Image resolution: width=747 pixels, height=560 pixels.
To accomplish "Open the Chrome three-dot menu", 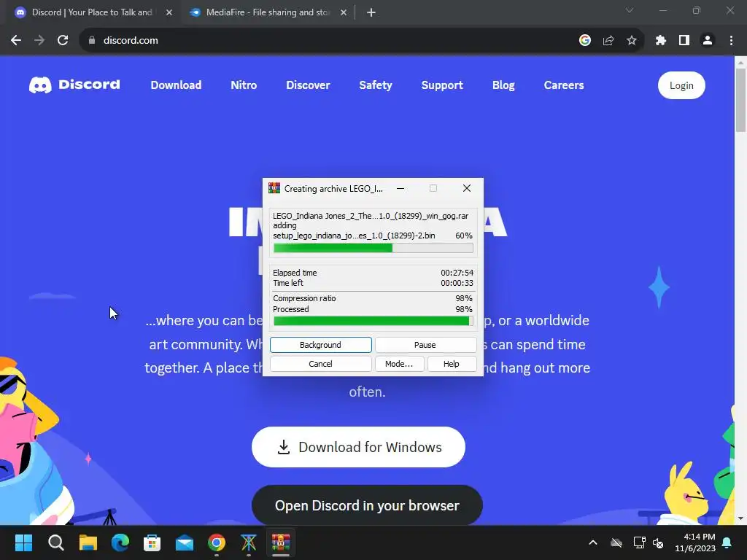I will click(x=731, y=41).
